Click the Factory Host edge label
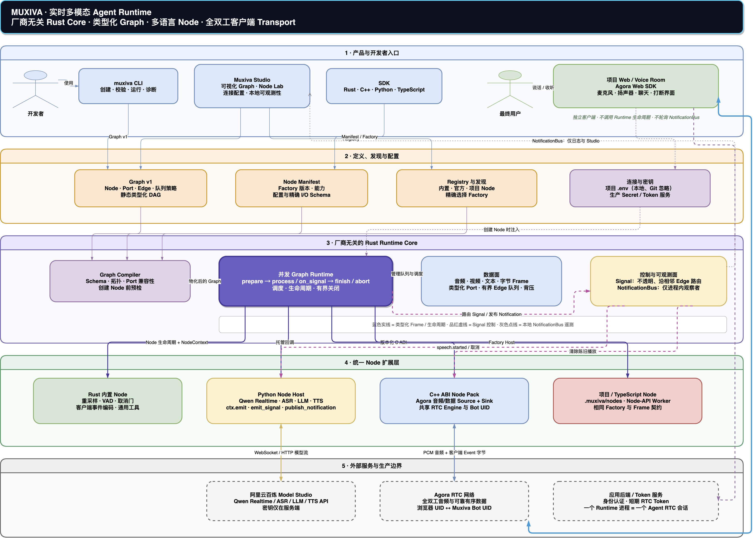Viewport: 756px width, 538px height. (x=501, y=342)
